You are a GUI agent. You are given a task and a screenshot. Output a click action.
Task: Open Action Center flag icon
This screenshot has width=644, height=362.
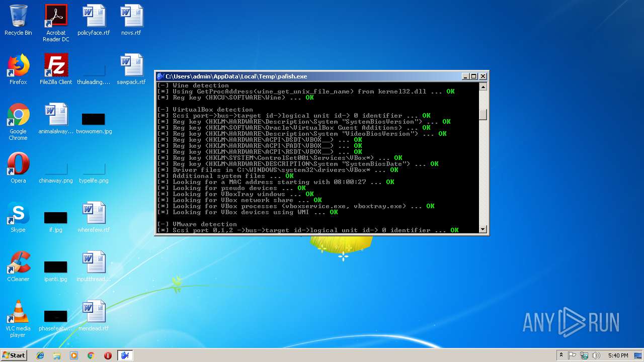click(x=573, y=355)
